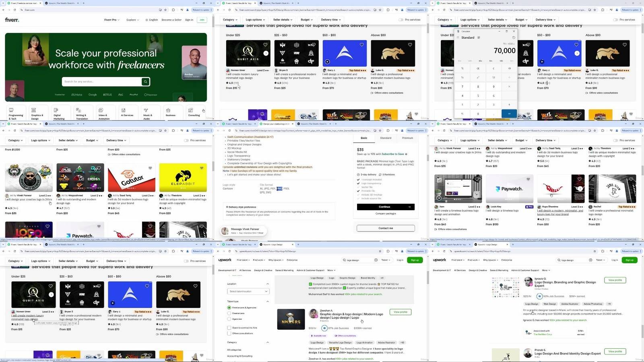
Task: Fiverr homepage window: click the bookmark star icon
Action: coord(165,10)
